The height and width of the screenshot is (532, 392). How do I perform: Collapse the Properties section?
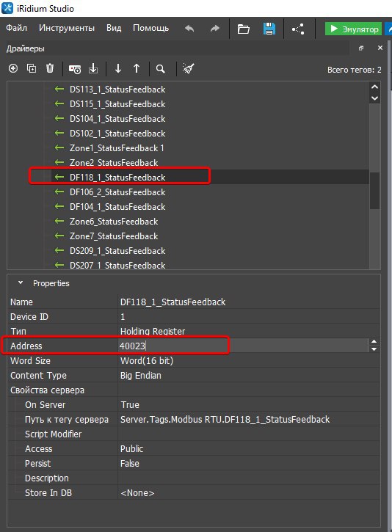[21, 283]
